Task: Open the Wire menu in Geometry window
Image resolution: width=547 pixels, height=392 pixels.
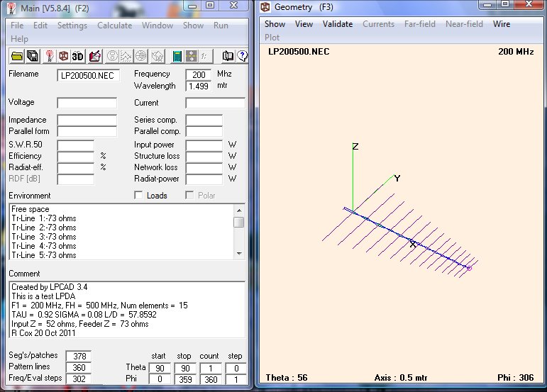Action: 502,24
